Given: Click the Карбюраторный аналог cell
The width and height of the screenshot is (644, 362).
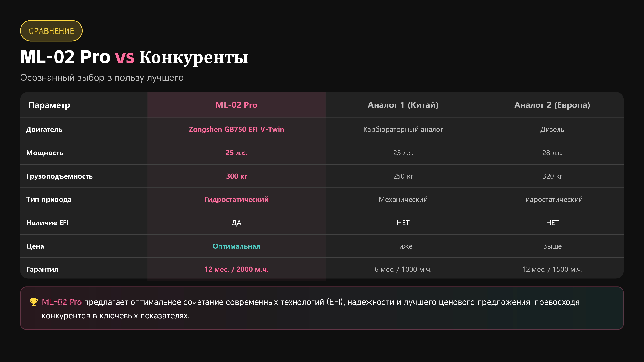Looking at the screenshot, I should [403, 129].
